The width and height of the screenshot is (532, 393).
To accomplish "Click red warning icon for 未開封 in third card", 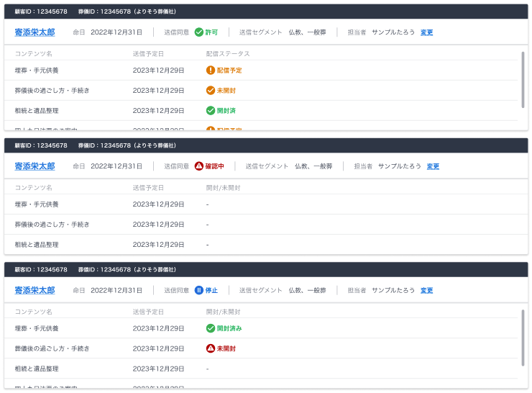I will click(211, 348).
